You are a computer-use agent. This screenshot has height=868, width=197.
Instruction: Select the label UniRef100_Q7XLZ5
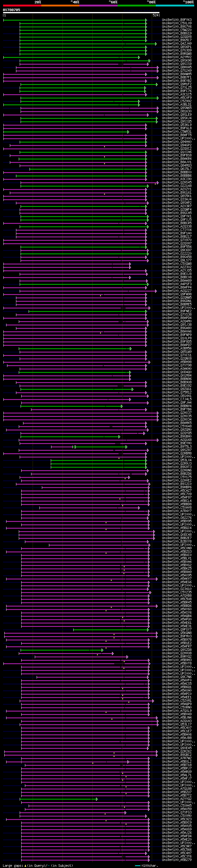pyautogui.click(x=177, y=88)
